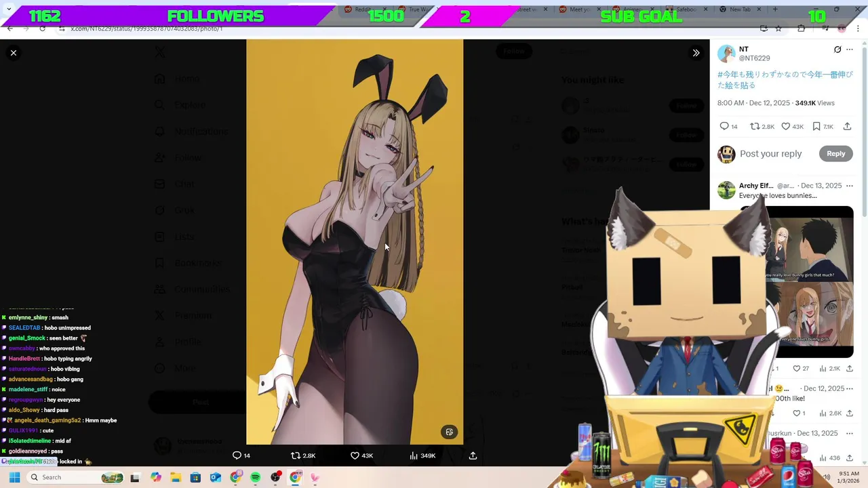Viewport: 868px width, 488px height.
Task: Like Archy Elf's reply showing 27 likes
Action: tap(797, 369)
